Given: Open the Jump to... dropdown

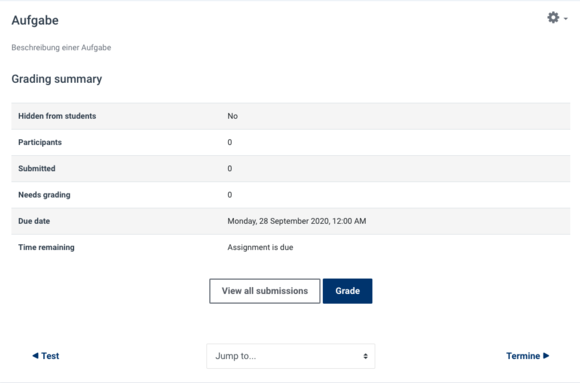Looking at the screenshot, I should tap(291, 356).
